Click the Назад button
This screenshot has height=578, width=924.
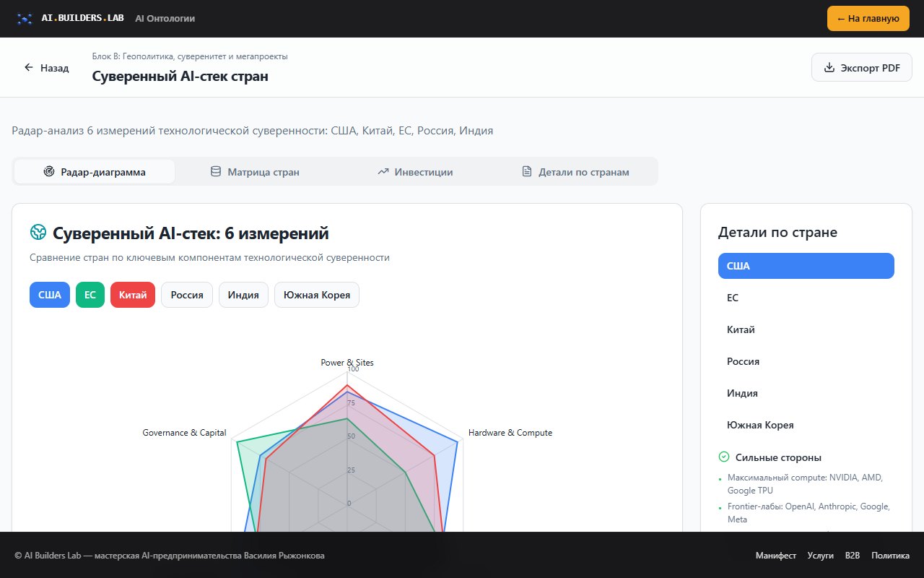pyautogui.click(x=46, y=68)
